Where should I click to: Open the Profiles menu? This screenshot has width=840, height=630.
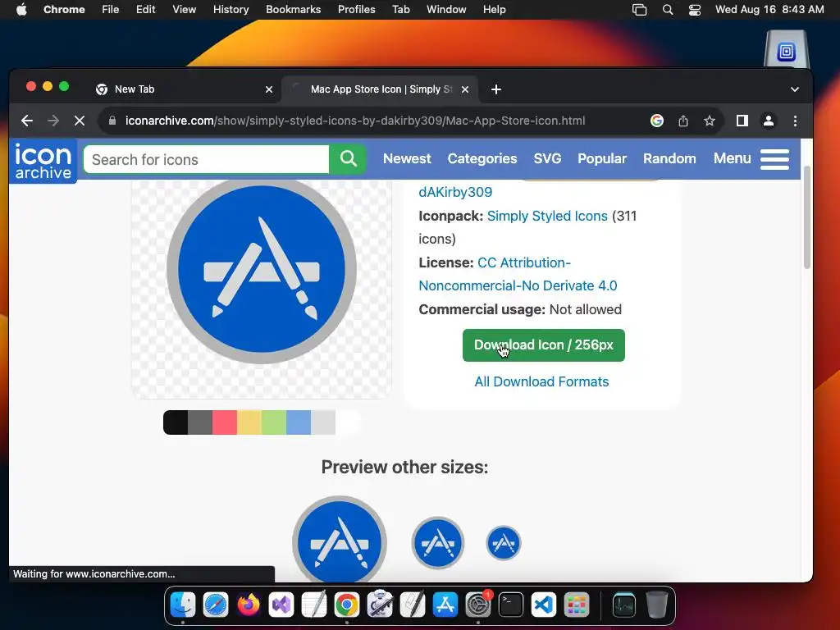pyautogui.click(x=356, y=10)
